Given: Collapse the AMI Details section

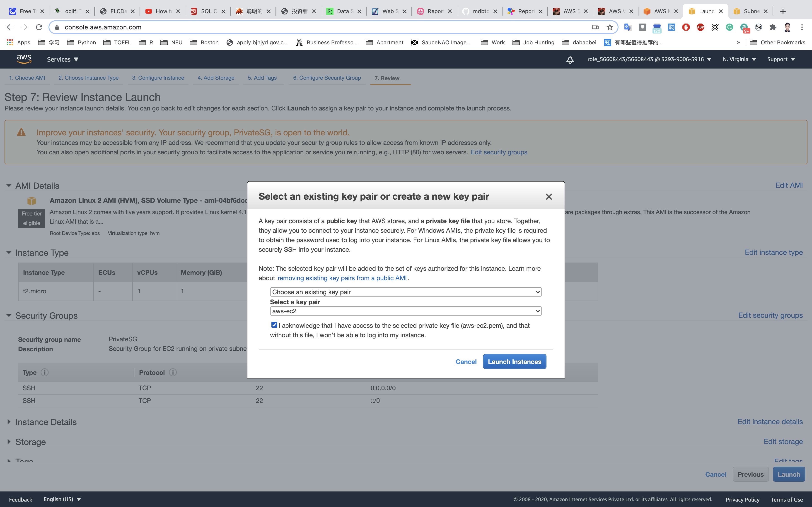Looking at the screenshot, I should coord(9,185).
